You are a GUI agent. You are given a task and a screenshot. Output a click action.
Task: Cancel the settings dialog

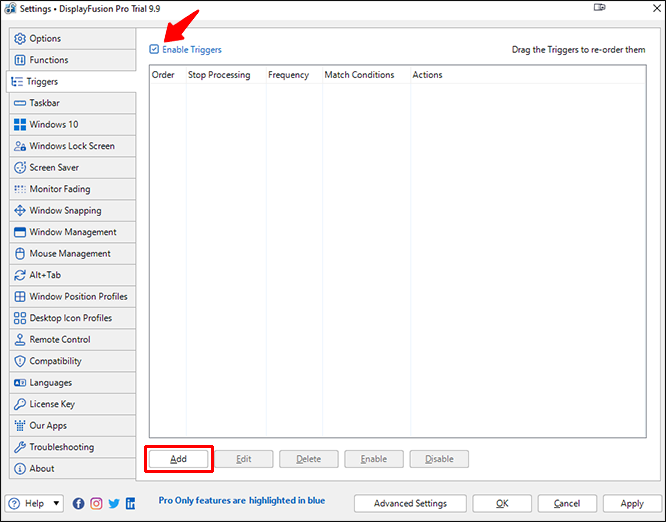(567, 504)
